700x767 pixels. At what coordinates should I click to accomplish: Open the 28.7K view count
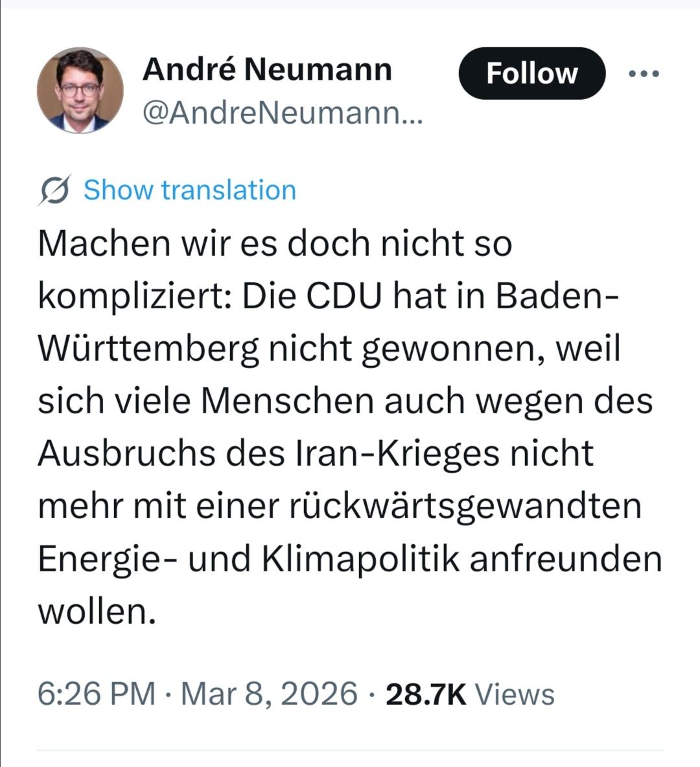426,694
